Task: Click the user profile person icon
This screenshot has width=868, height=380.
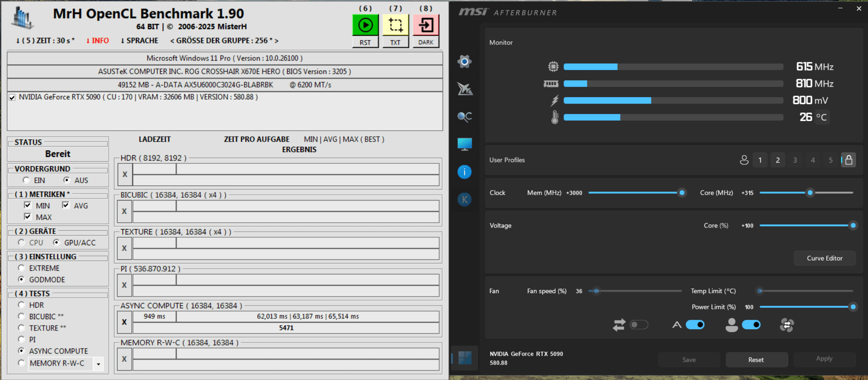Action: 744,160
